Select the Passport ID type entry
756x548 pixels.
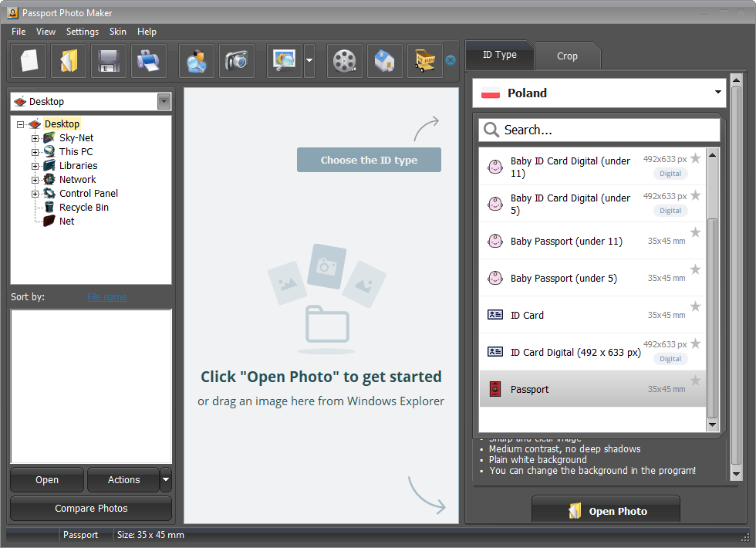[592, 389]
